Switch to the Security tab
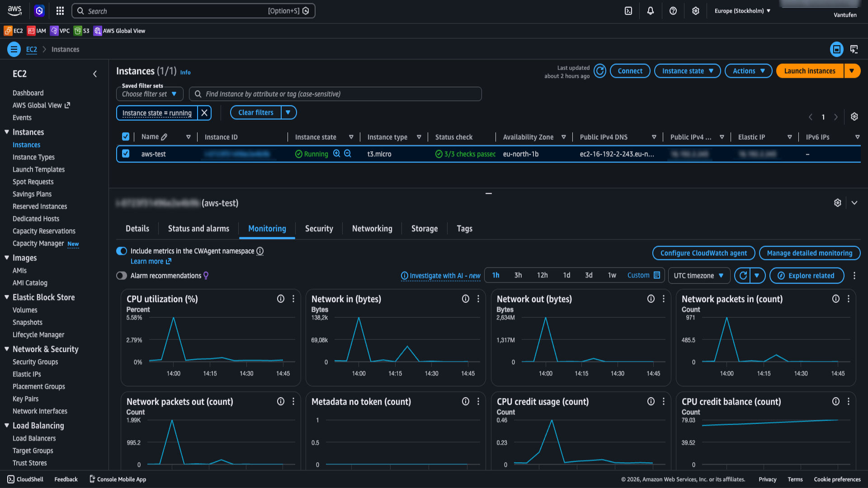 click(x=319, y=229)
